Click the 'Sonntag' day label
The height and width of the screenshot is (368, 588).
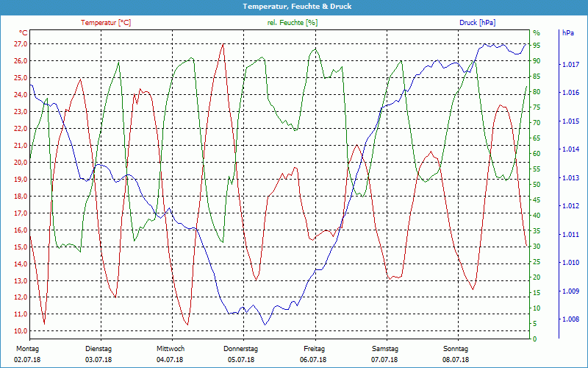[x=456, y=349]
